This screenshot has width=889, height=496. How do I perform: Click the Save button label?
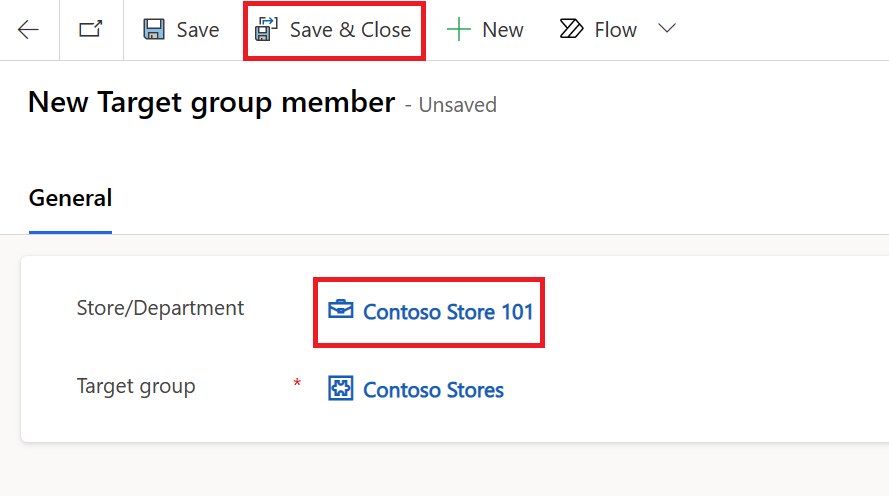pyautogui.click(x=197, y=30)
